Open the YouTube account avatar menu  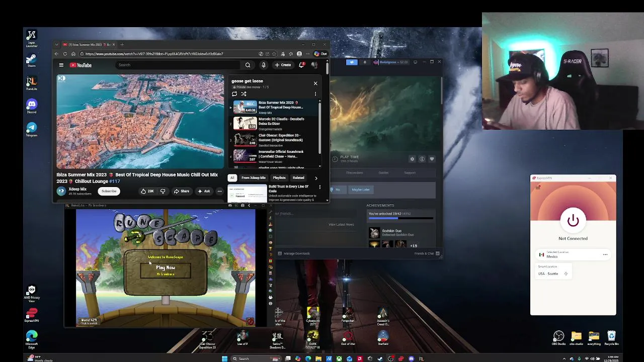[x=314, y=65]
